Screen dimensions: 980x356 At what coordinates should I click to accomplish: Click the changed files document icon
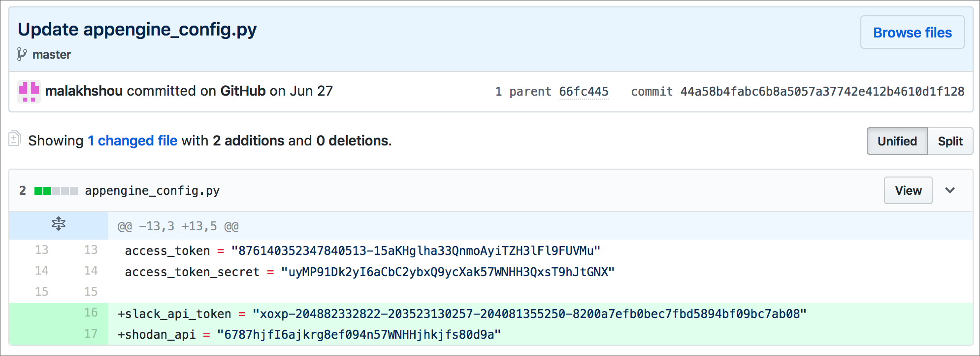click(x=15, y=139)
